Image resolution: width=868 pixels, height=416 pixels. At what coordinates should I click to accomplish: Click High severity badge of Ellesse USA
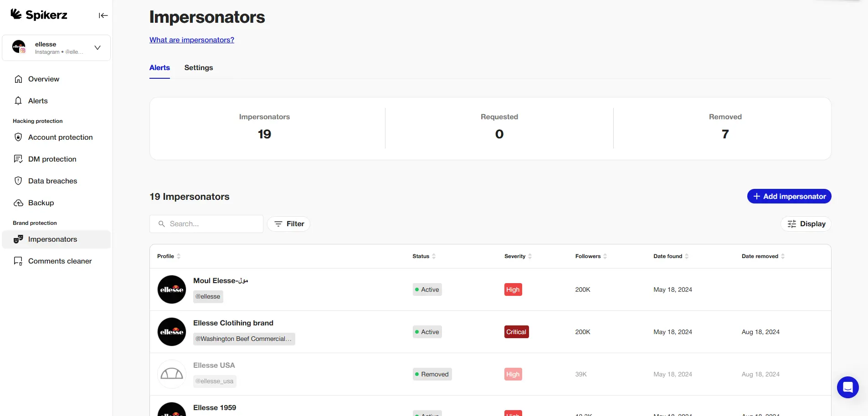(x=513, y=374)
